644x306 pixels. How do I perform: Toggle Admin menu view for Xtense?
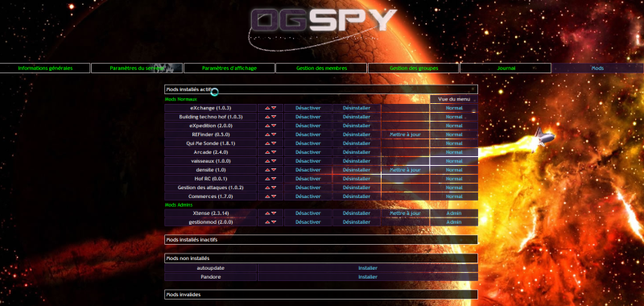pyautogui.click(x=454, y=213)
